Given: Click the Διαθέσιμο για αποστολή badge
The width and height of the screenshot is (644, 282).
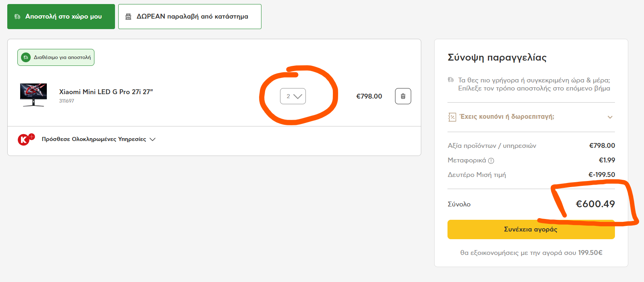Looking at the screenshot, I should click(56, 57).
